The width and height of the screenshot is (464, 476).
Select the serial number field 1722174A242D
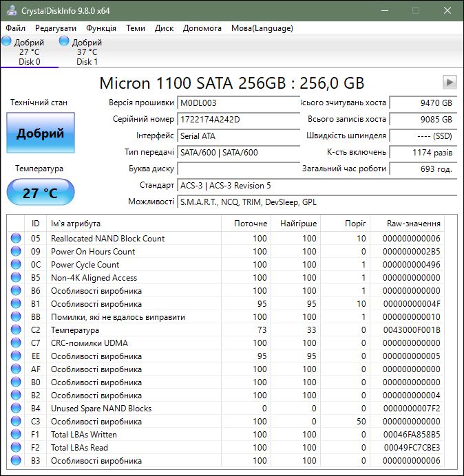pyautogui.click(x=238, y=119)
